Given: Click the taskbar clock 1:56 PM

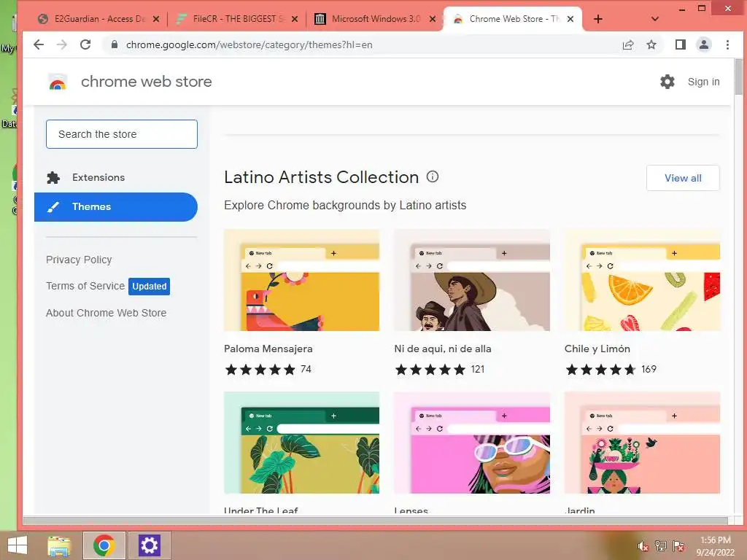Looking at the screenshot, I should [x=715, y=545].
